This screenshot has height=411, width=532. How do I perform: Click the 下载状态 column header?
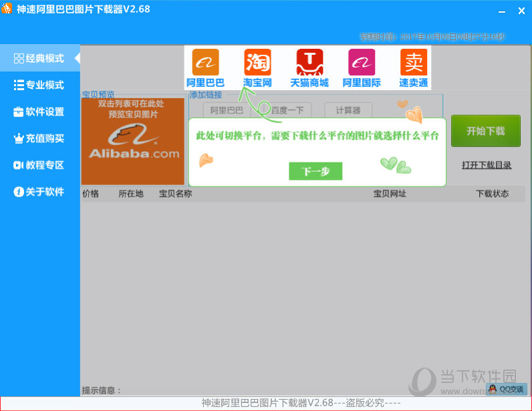coord(493,194)
